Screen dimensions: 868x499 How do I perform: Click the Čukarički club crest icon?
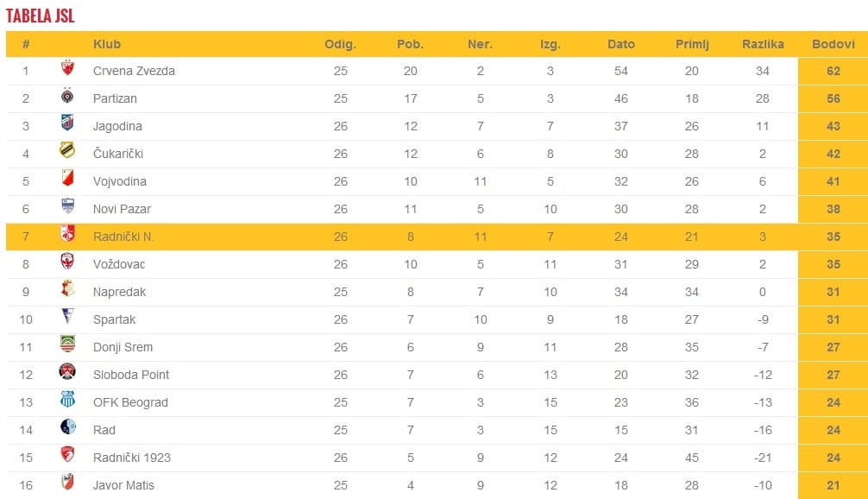coord(67,151)
